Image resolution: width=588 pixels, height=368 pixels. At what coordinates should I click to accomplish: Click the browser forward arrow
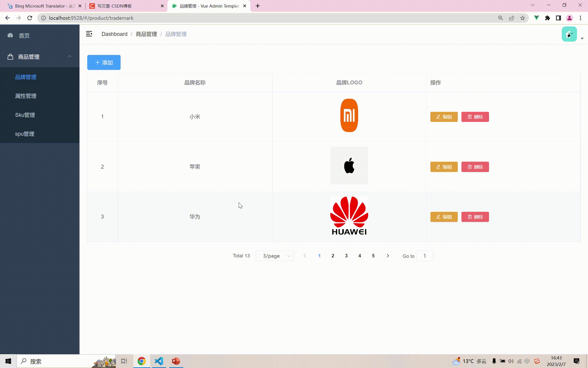tap(19, 18)
